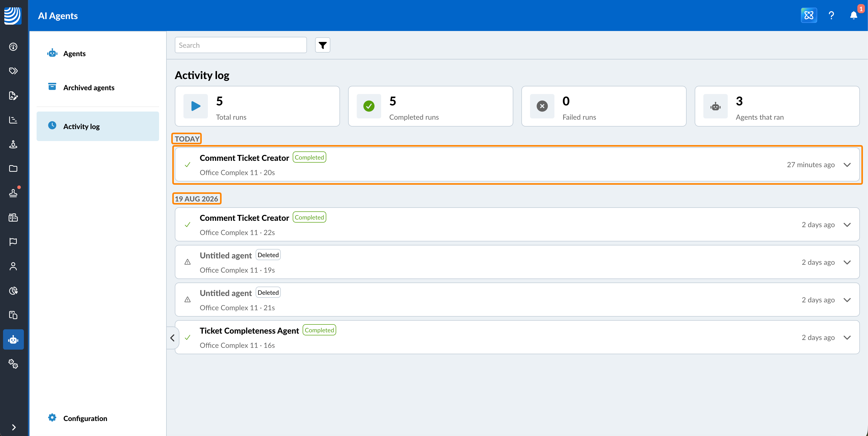The height and width of the screenshot is (436, 868).
Task: Click the checkmark on Ticket Completeness Agent row
Action: click(188, 337)
